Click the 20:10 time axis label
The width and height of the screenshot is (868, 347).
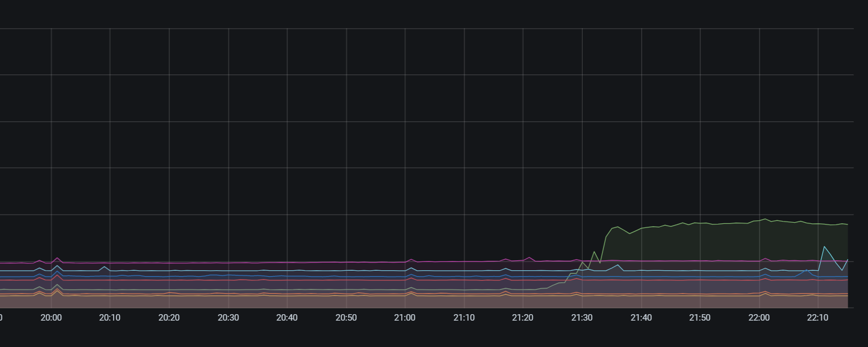tap(110, 318)
